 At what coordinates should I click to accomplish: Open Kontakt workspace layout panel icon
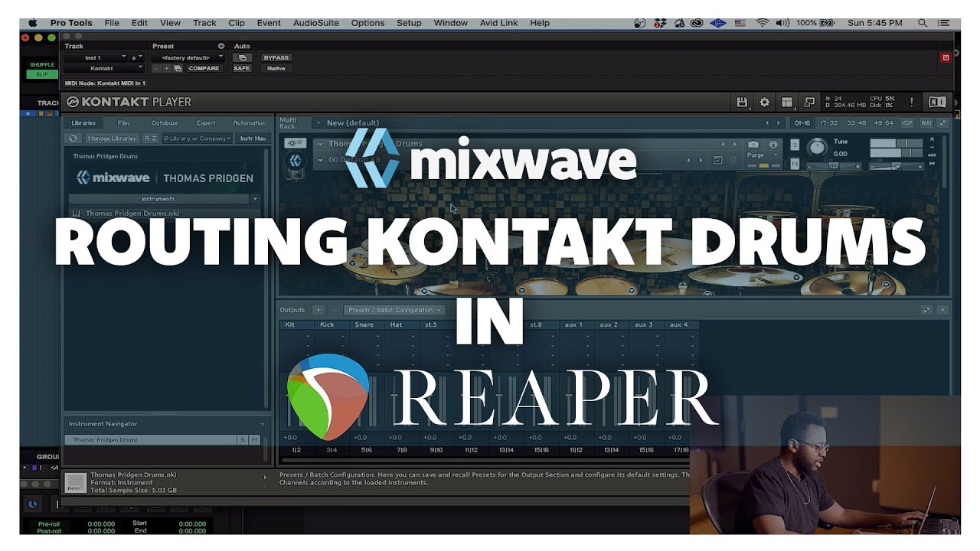click(786, 102)
